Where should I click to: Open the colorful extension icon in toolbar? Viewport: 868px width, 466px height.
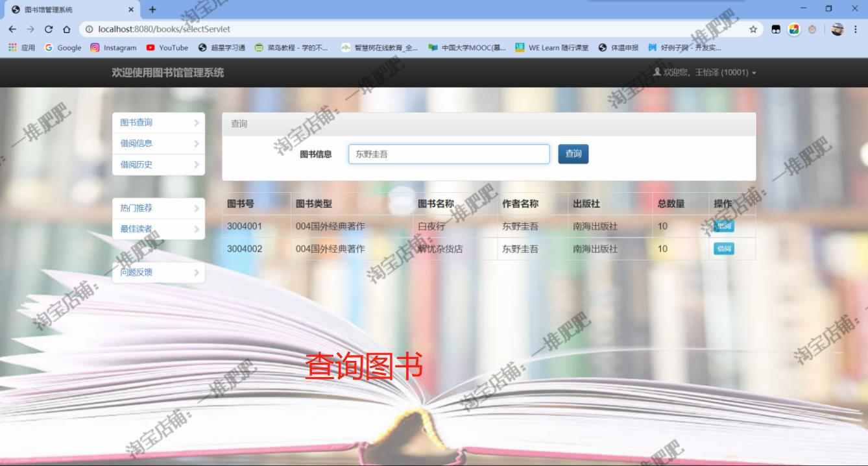pyautogui.click(x=794, y=29)
